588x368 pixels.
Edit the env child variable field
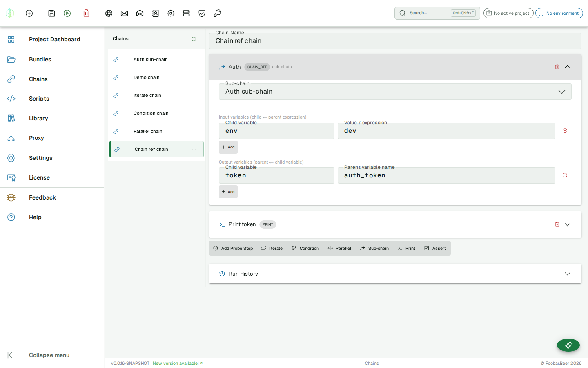pyautogui.click(x=276, y=131)
